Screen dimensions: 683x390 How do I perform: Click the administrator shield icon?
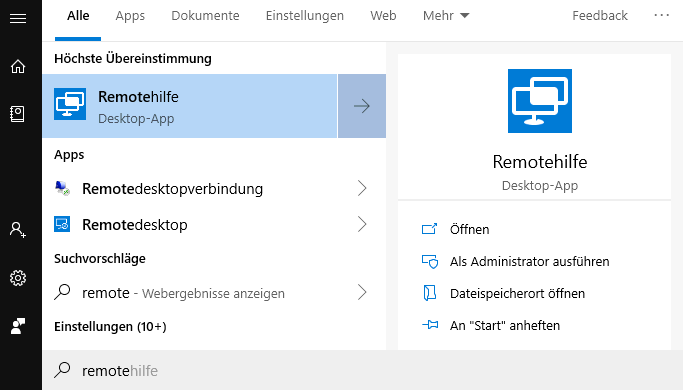pos(430,261)
